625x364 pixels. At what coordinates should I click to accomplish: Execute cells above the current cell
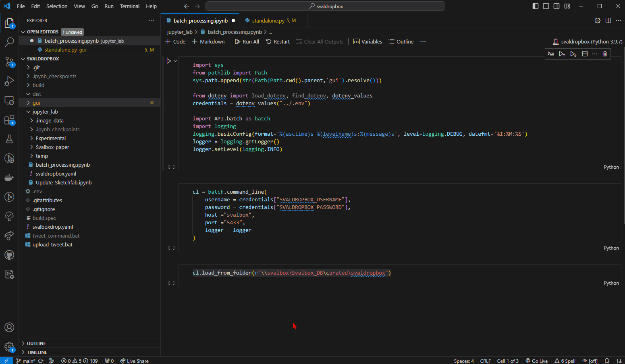[x=562, y=54]
